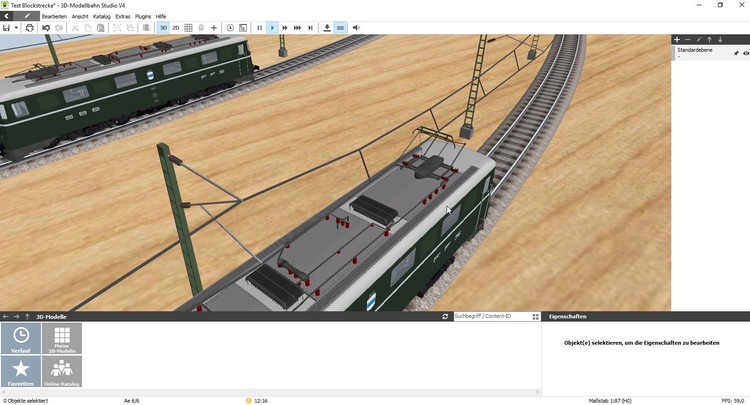Open the Meine 3D-Modelle tile

tap(62, 339)
